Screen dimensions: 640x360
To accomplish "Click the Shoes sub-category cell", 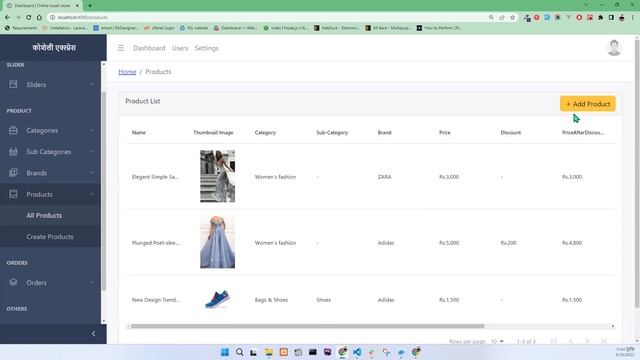I will coord(323,300).
